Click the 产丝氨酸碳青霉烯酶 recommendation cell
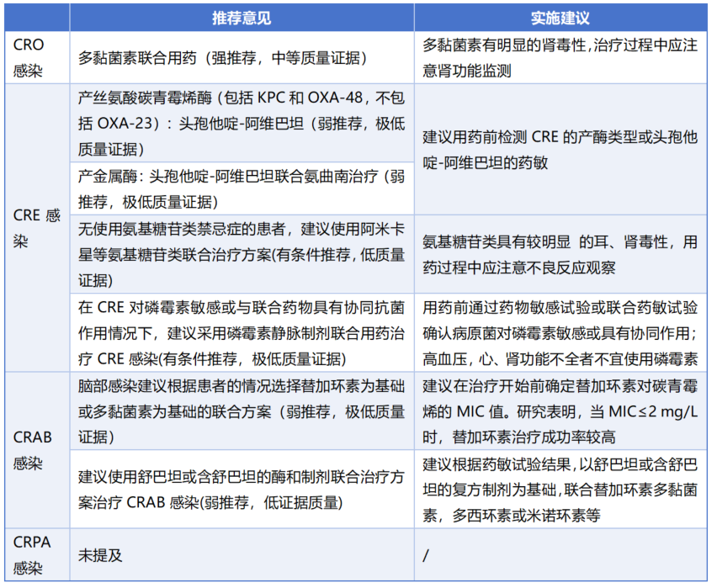 (241, 122)
